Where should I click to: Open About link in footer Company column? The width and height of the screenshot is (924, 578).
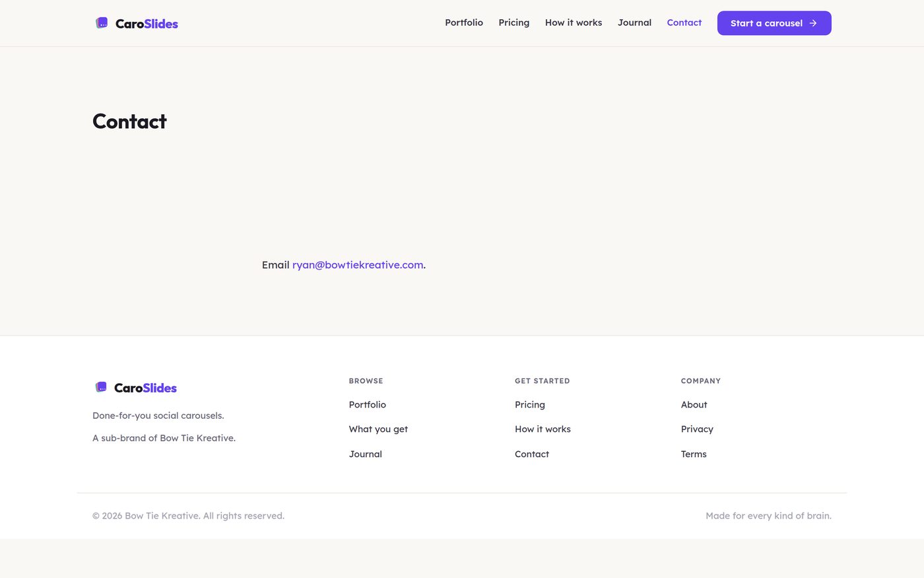[x=694, y=405]
